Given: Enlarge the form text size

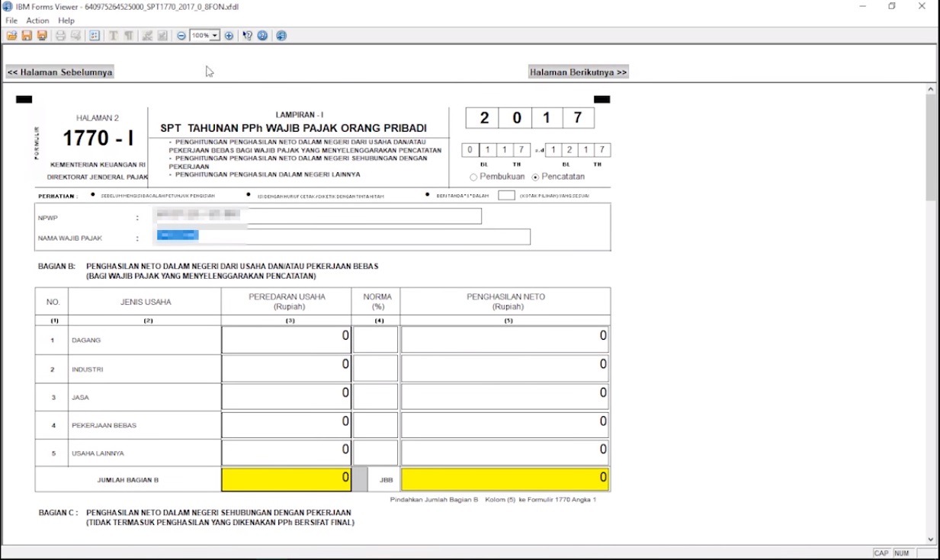Looking at the screenshot, I should click(x=113, y=35).
